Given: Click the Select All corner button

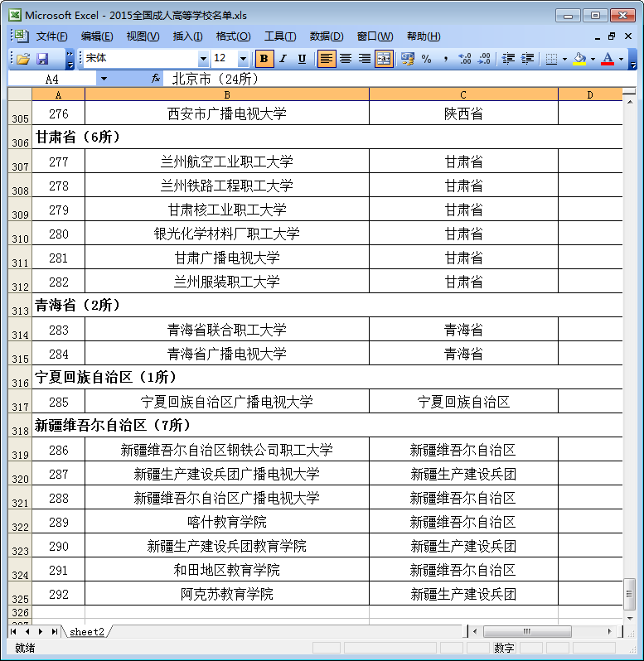Looking at the screenshot, I should pyautogui.click(x=20, y=94).
